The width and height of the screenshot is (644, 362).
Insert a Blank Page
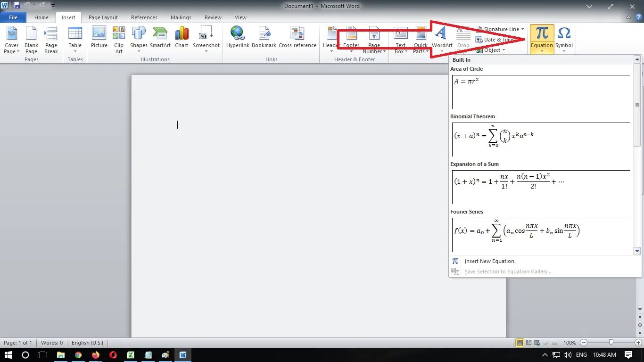click(31, 40)
